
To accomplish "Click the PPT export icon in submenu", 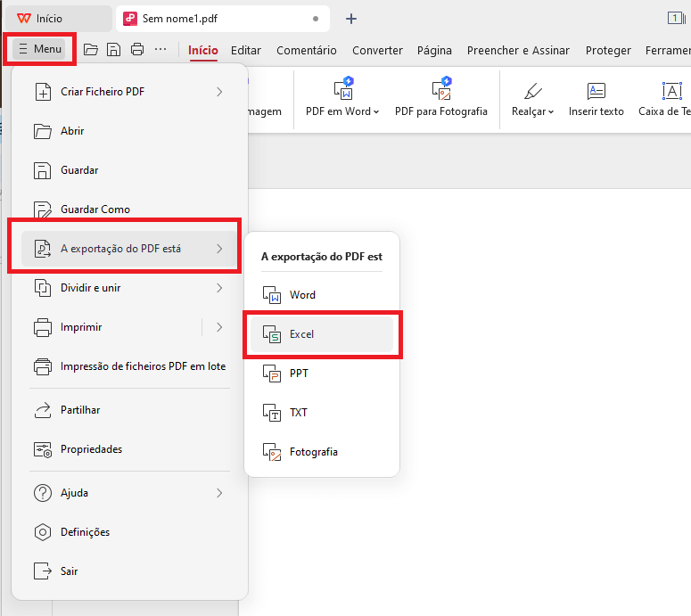I will click(271, 374).
